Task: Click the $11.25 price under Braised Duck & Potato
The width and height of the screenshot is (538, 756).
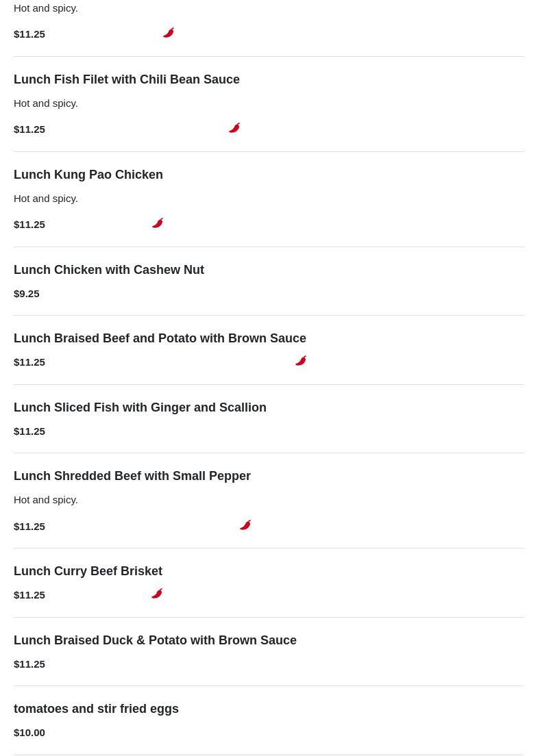Action: coord(29,664)
